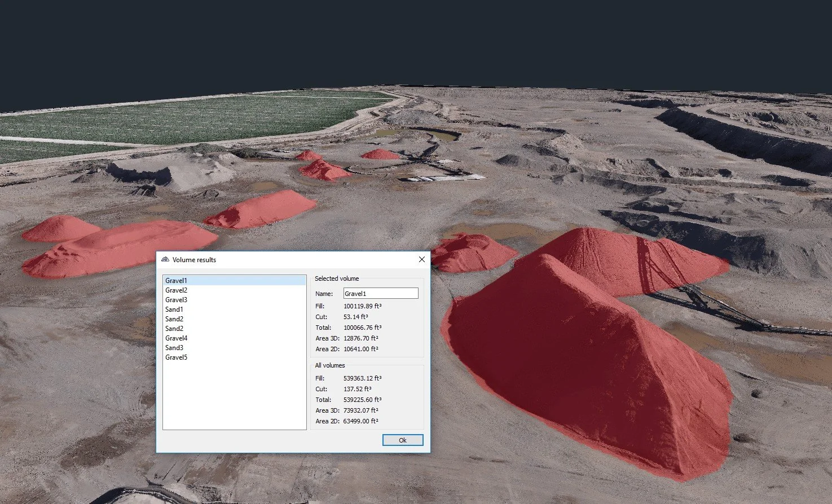Close the Volume results dialog
This screenshot has width=832, height=504.
(421, 259)
